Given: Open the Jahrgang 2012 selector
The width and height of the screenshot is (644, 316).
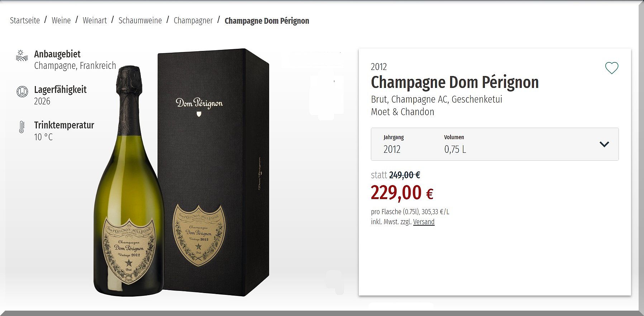Looking at the screenshot, I should coord(393,144).
